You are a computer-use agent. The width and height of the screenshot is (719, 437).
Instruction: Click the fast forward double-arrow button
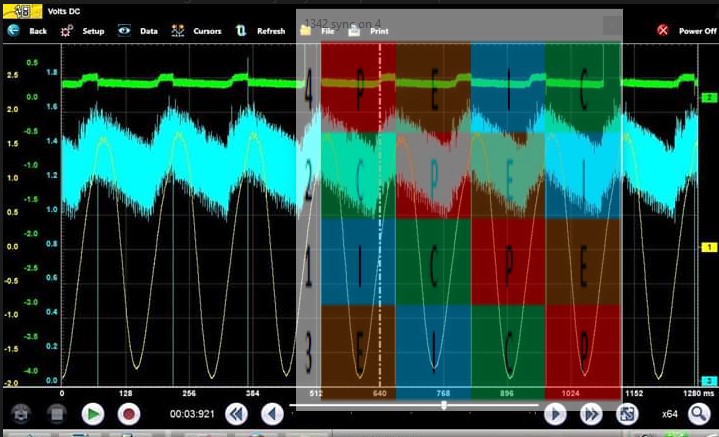click(591, 413)
